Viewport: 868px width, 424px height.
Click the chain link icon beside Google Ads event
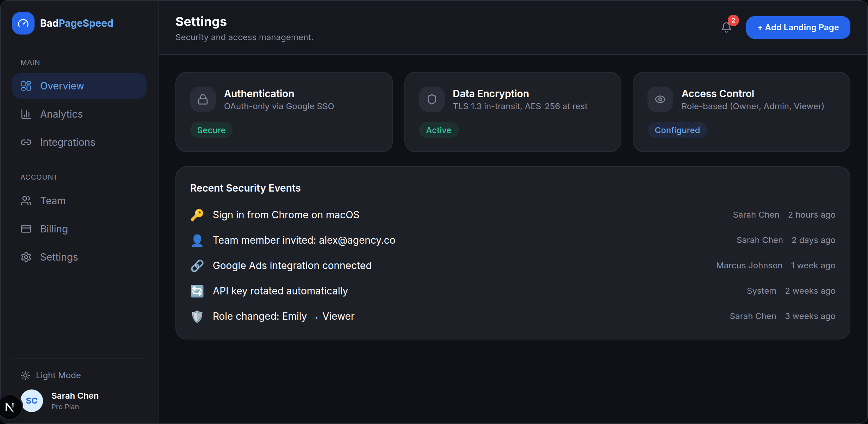click(x=197, y=266)
